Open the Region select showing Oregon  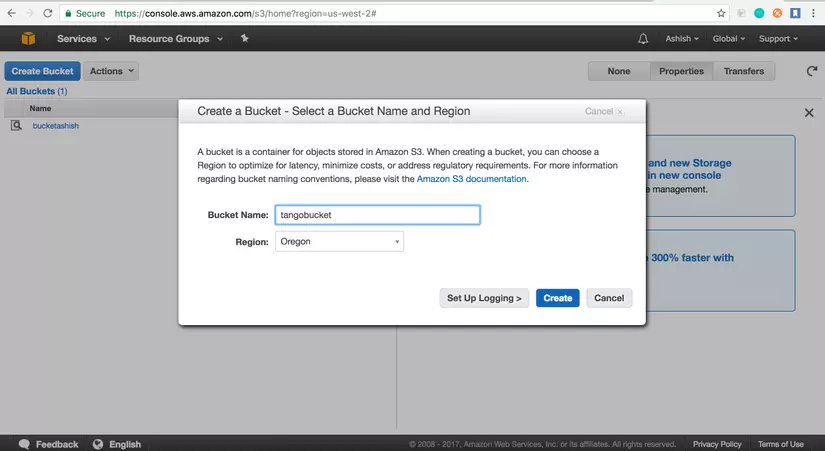339,242
